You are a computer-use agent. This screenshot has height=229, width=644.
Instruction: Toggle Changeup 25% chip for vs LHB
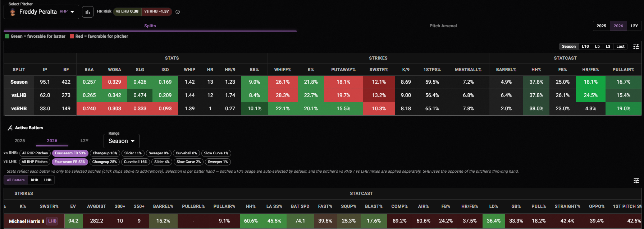pos(104,162)
